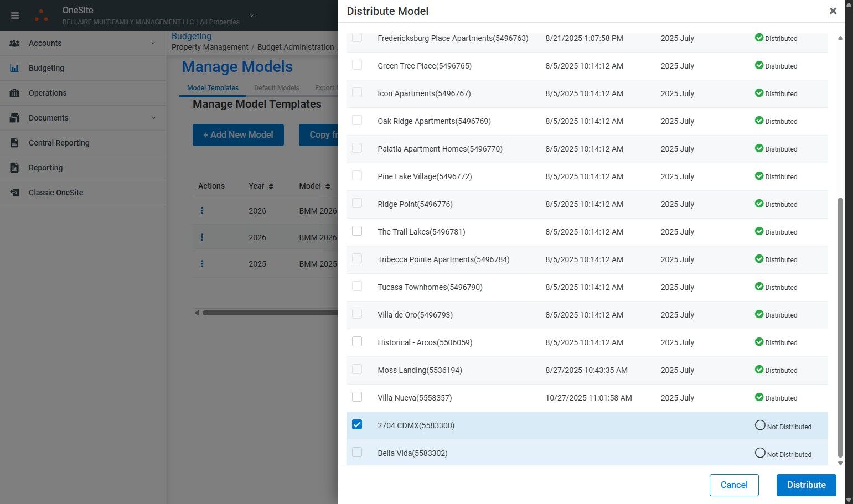The height and width of the screenshot is (504, 853).
Task: Click the Classic OneSite icon
Action: [15, 193]
